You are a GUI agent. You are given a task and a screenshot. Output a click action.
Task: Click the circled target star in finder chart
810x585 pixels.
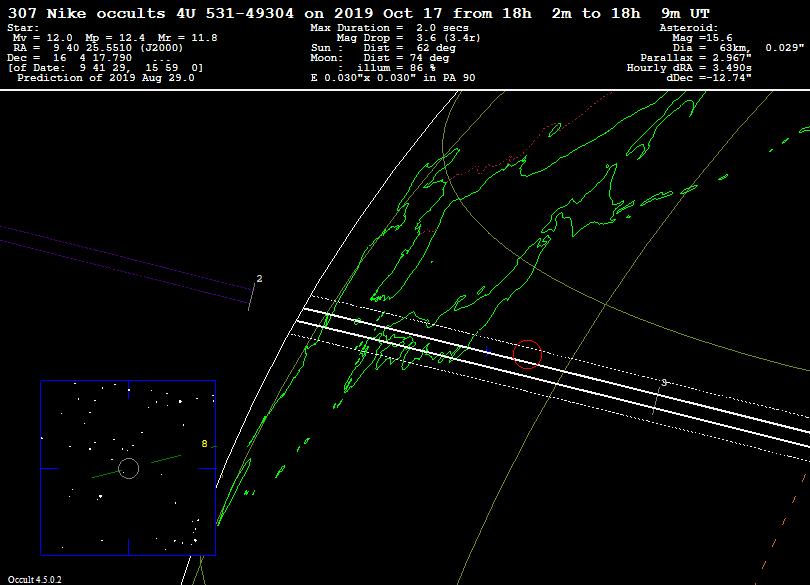click(129, 469)
